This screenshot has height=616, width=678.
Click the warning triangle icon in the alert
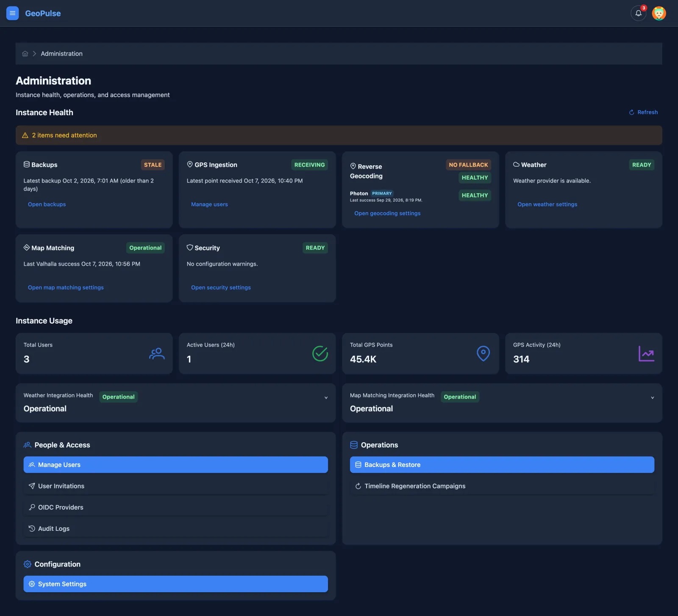(x=25, y=135)
